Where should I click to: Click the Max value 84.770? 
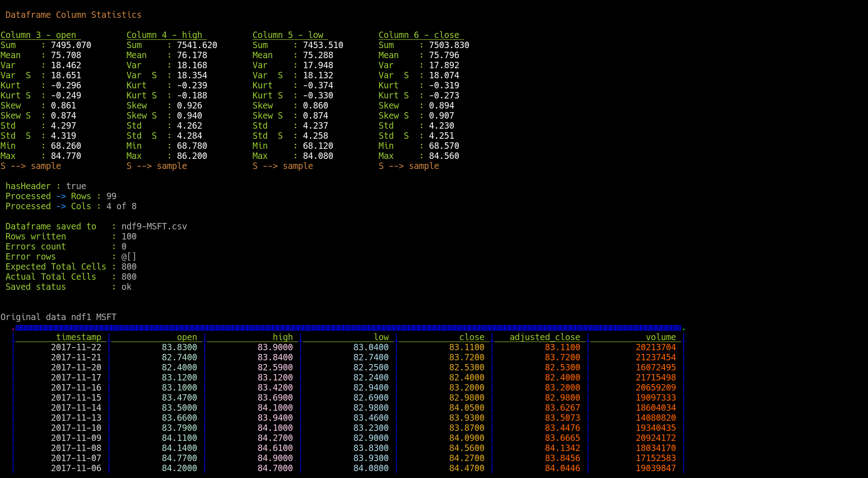66,156
